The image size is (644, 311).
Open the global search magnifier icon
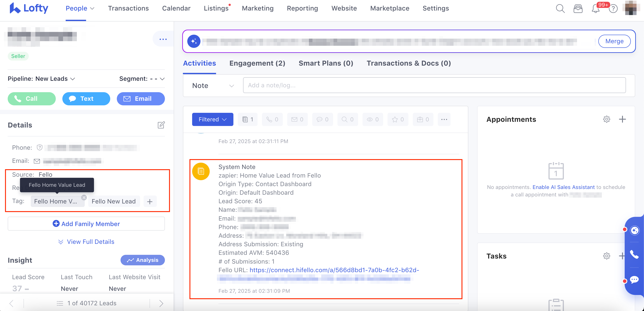[x=560, y=9]
